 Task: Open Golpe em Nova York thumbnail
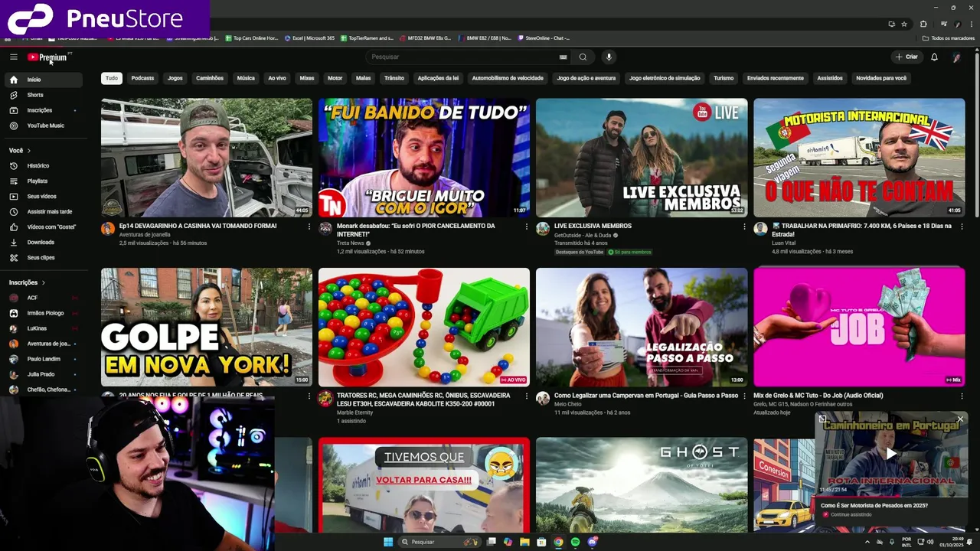207,327
